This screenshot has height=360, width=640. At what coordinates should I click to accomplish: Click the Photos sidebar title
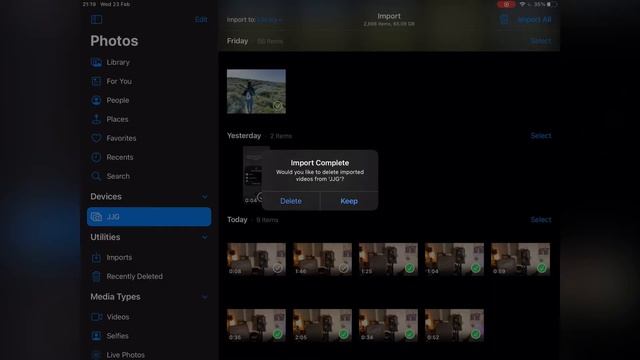click(114, 41)
